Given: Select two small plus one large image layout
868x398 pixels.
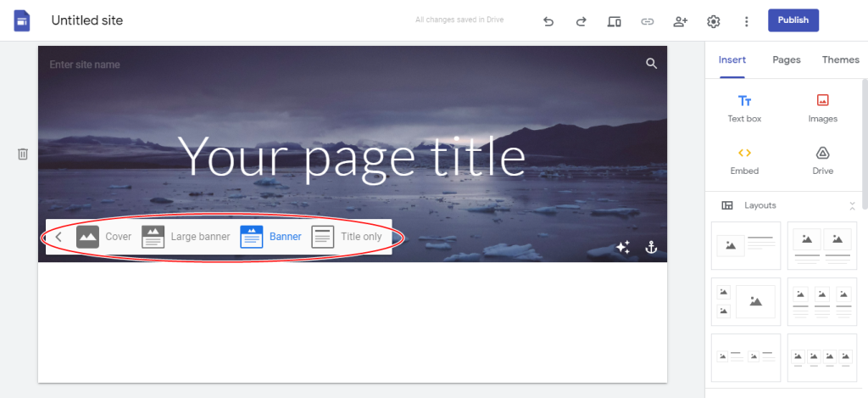Looking at the screenshot, I should (x=746, y=301).
